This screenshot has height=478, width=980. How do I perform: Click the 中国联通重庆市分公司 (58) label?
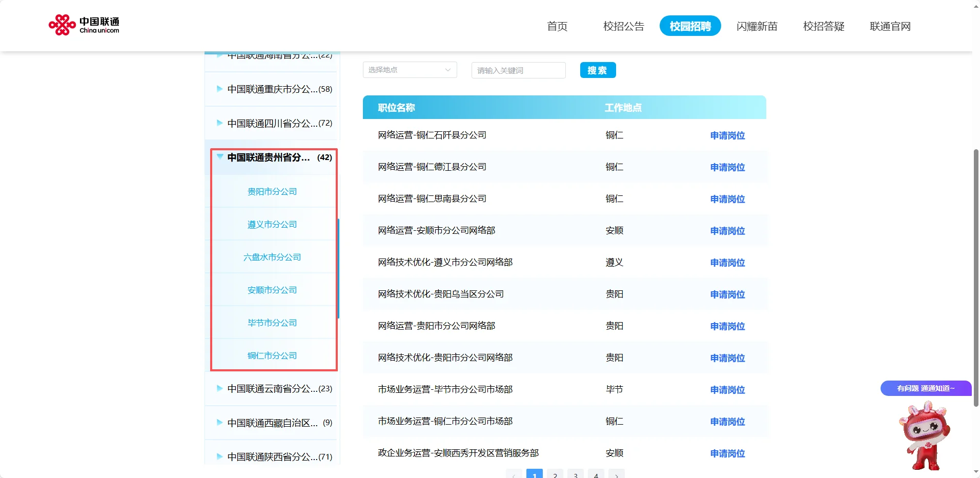pos(280,89)
